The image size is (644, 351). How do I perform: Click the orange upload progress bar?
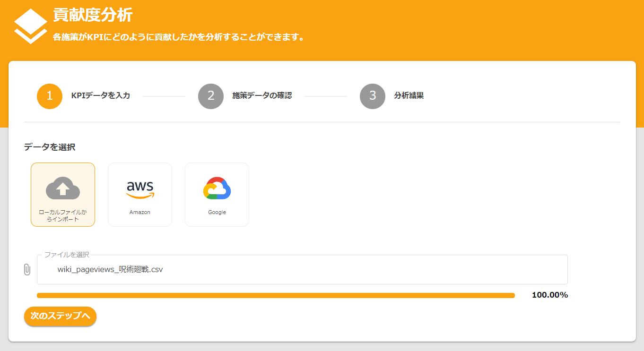pyautogui.click(x=276, y=295)
